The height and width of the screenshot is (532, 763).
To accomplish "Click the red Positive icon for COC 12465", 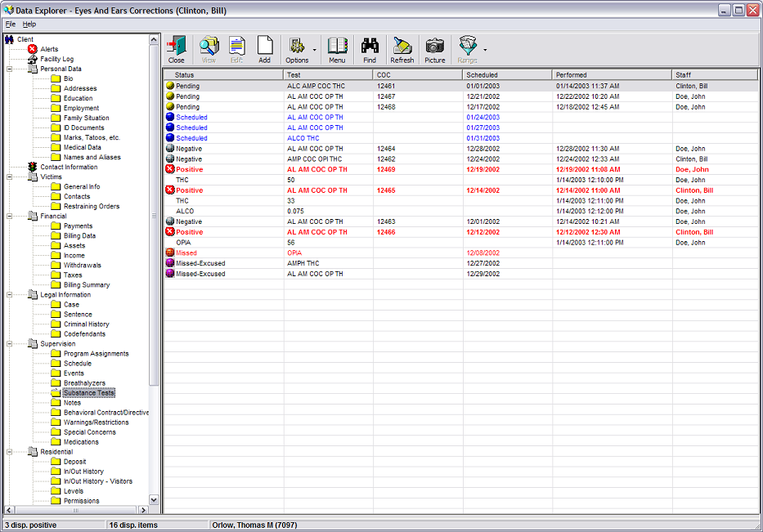I will (170, 190).
